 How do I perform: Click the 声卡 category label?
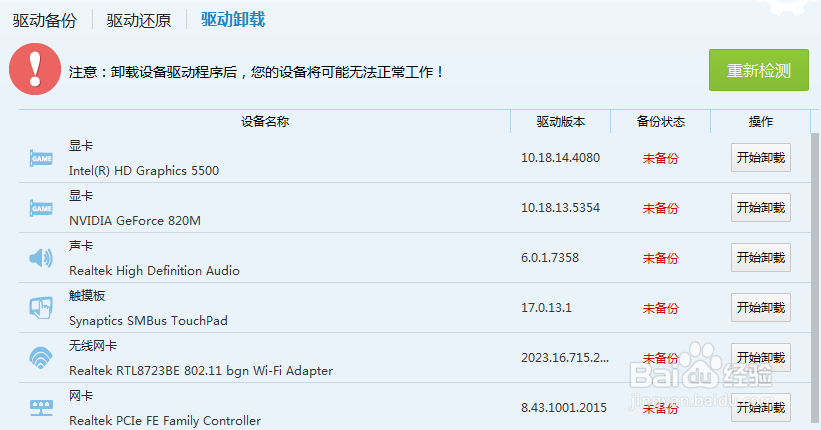tap(81, 246)
